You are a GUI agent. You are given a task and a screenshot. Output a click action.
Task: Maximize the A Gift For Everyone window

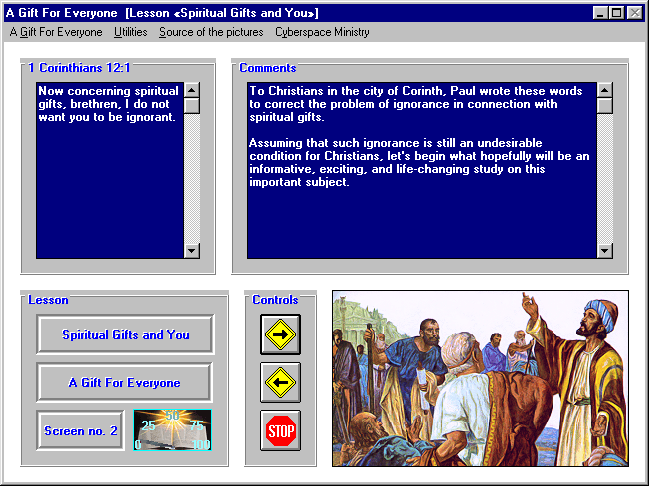tap(616, 13)
